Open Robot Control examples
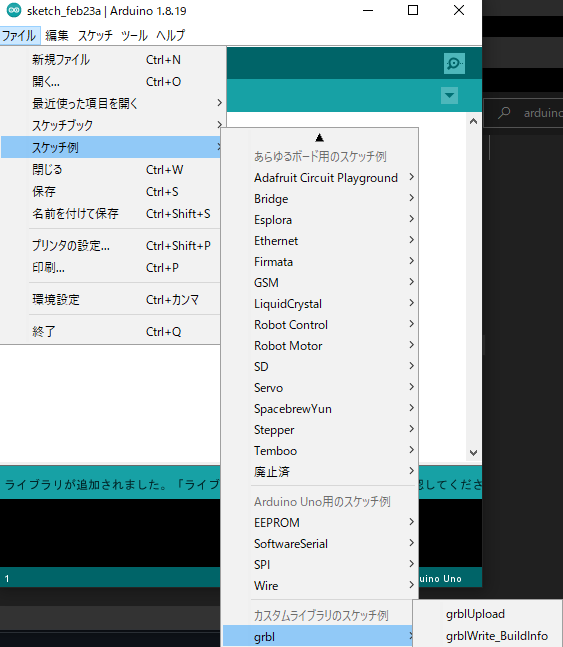Viewport: 563px width, 647px height. click(x=320, y=325)
